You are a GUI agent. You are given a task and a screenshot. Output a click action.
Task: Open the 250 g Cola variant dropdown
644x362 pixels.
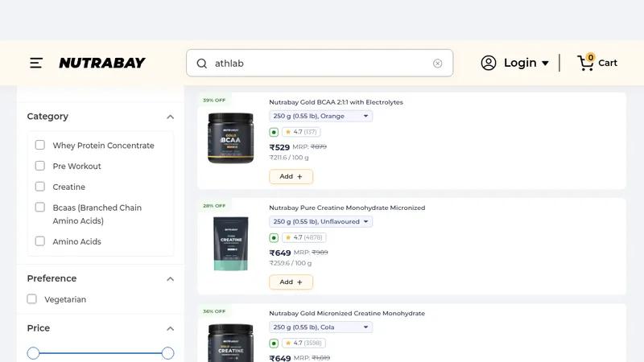pyautogui.click(x=320, y=327)
